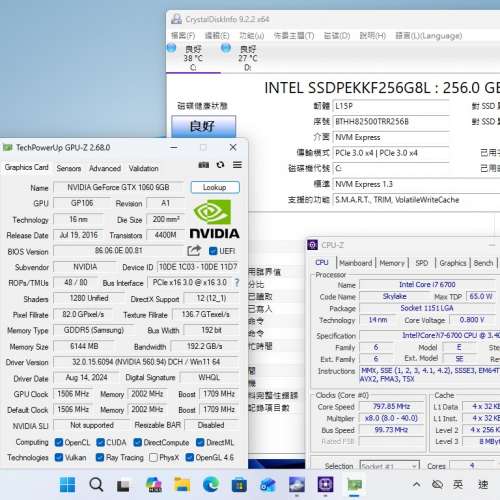Click the 英 input mode tray indicator
The height and width of the screenshot is (500, 500).
[x=458, y=484]
